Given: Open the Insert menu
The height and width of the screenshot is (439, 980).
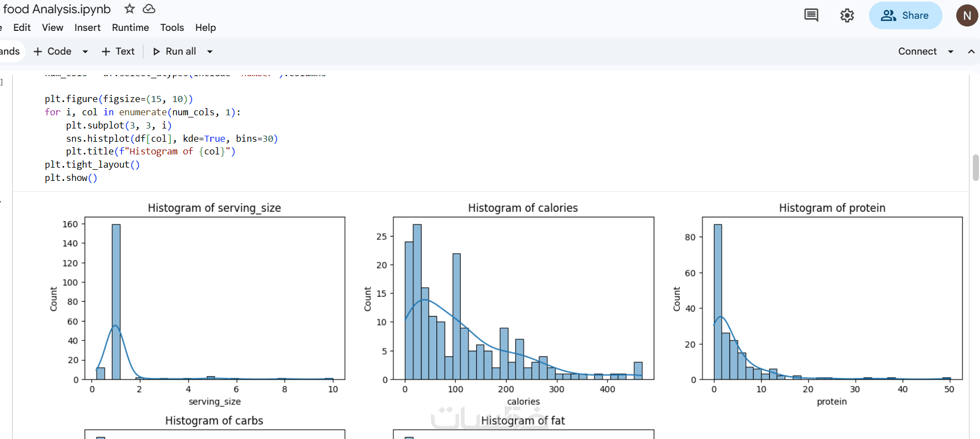Looking at the screenshot, I should [x=87, y=28].
